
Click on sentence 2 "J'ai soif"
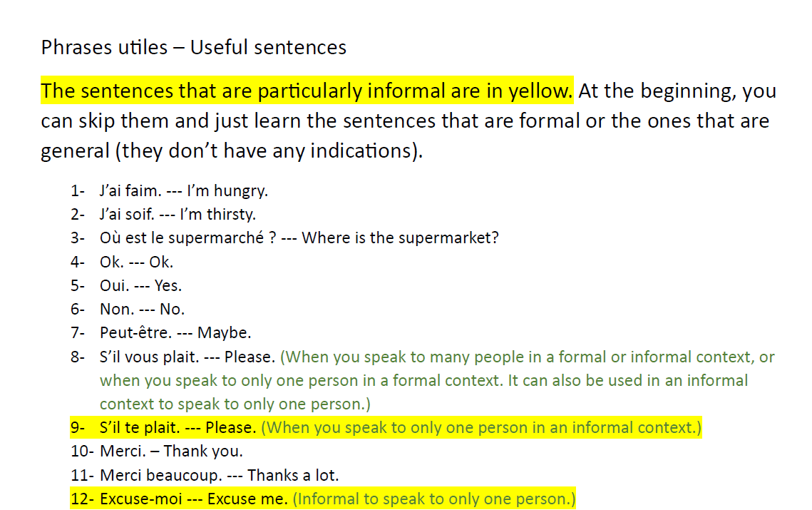coord(178,214)
